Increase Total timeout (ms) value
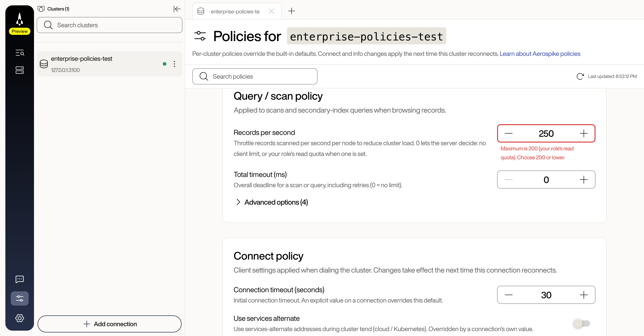644x336 pixels. click(x=584, y=180)
